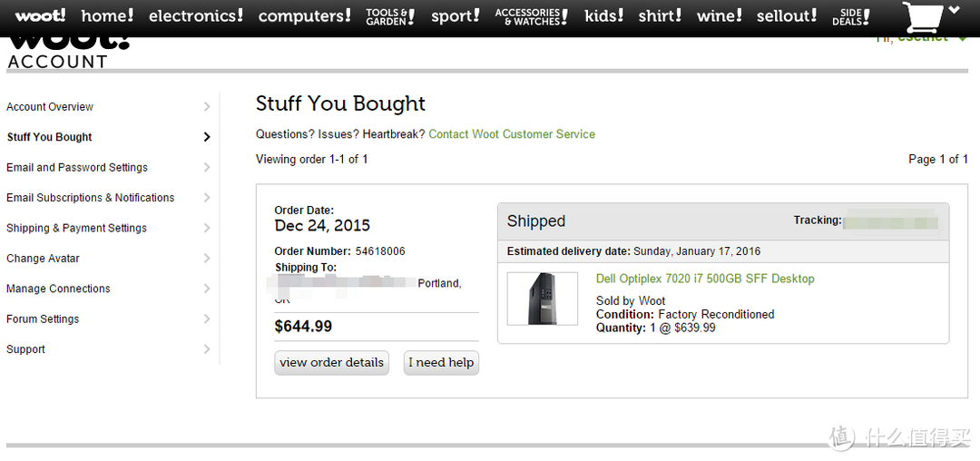Click the I need help button
This screenshot has width=980, height=461.
point(441,363)
